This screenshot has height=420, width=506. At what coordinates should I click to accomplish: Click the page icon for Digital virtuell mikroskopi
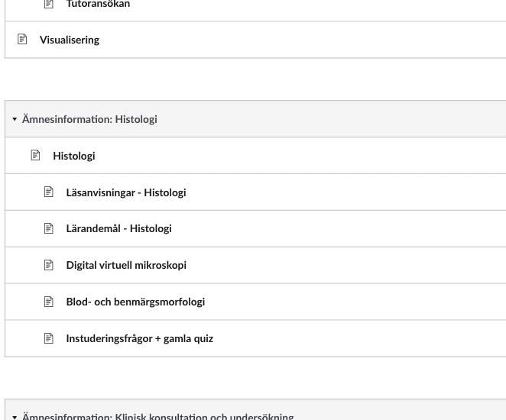(48, 265)
